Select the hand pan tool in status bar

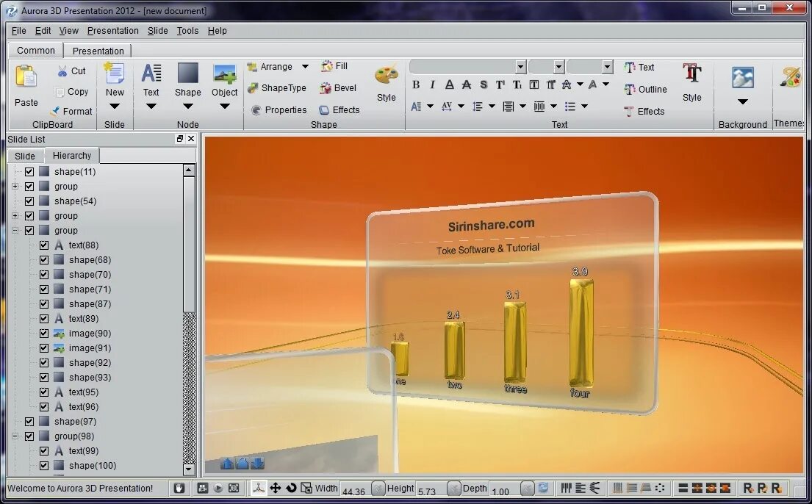[x=179, y=488]
